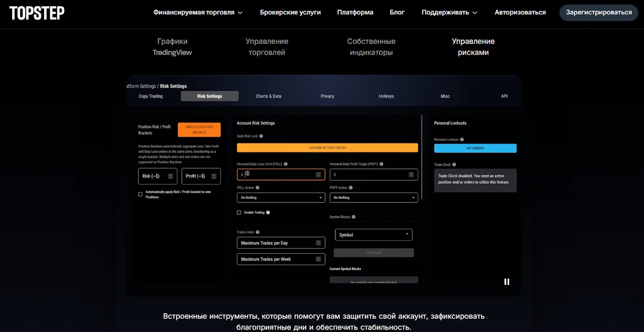Expand the Финансируемая торговля menu
The image size is (644, 332).
(x=198, y=12)
